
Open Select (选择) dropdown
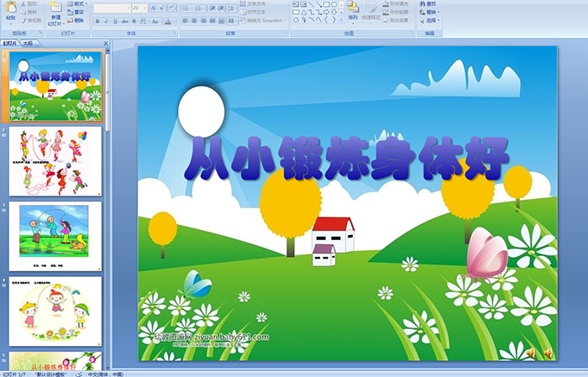tap(430, 20)
